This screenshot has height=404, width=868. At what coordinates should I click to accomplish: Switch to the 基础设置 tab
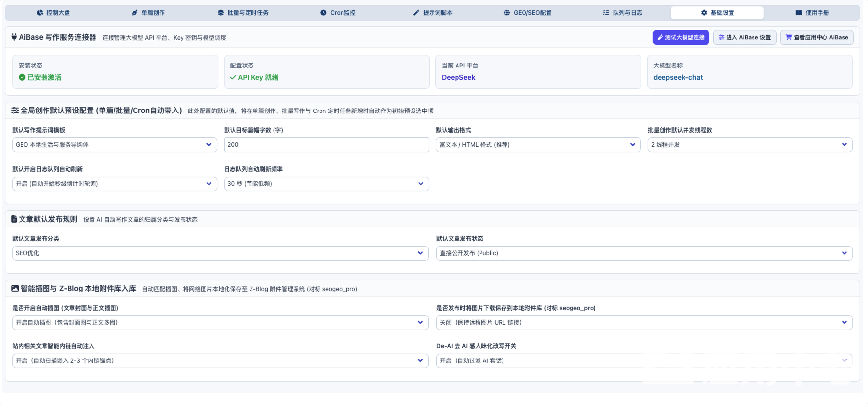click(x=717, y=13)
